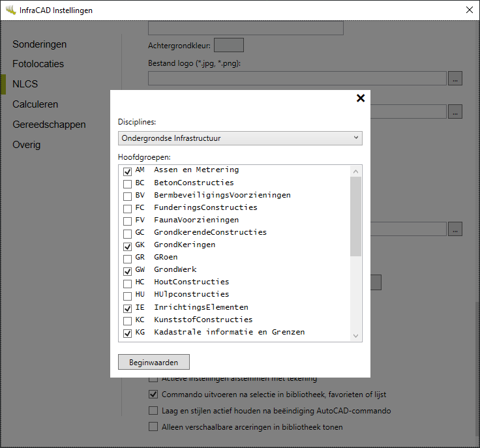The image size is (480, 448).
Task: Check the GR GRoen checkbox
Action: (x=128, y=258)
